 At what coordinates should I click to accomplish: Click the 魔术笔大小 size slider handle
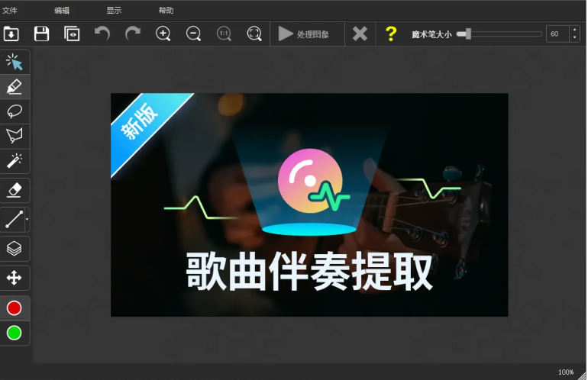point(467,34)
